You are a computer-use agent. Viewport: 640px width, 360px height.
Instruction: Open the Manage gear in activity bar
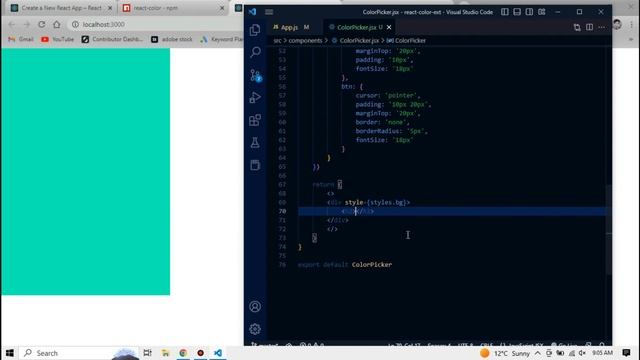point(255,329)
